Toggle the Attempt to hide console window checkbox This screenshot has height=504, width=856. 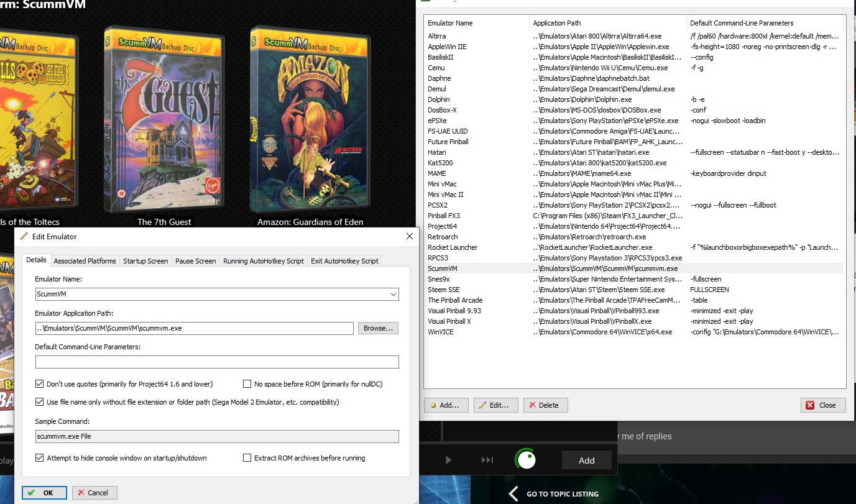pos(40,458)
